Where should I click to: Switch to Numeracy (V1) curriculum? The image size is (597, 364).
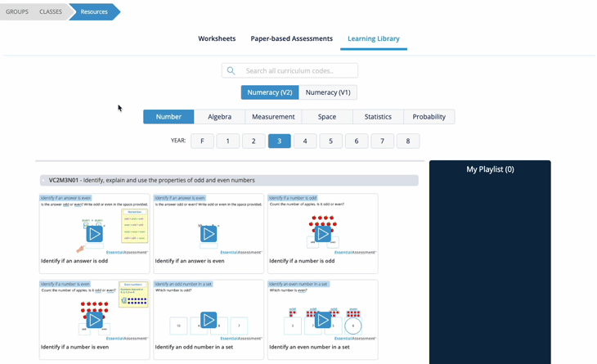pyautogui.click(x=328, y=92)
